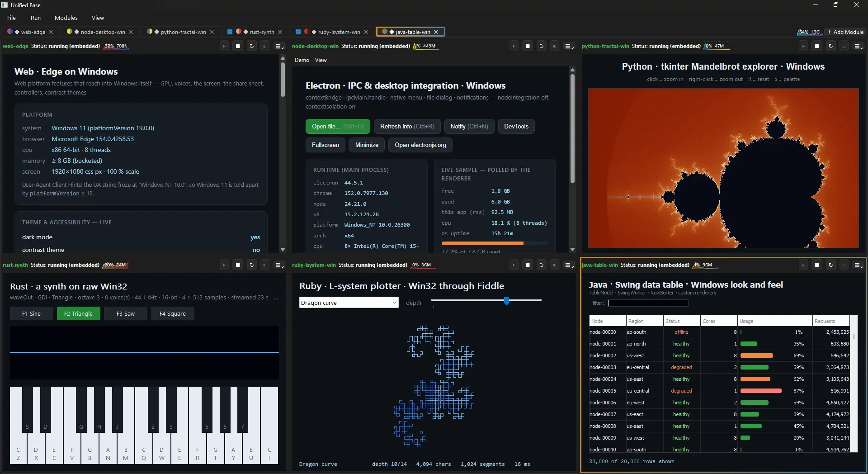
Task: Select the F2 Triangle waveform
Action: tap(78, 313)
